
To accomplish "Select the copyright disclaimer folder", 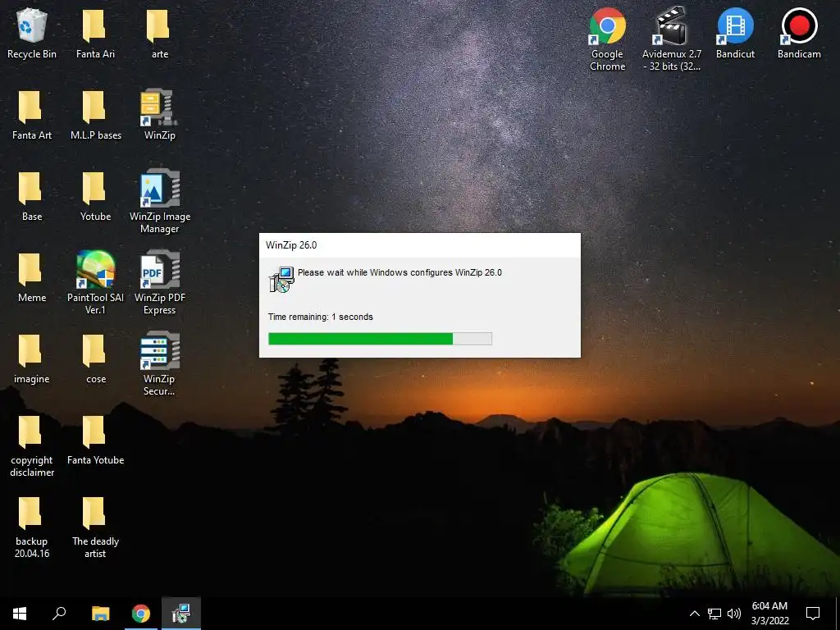I will 32,445.
